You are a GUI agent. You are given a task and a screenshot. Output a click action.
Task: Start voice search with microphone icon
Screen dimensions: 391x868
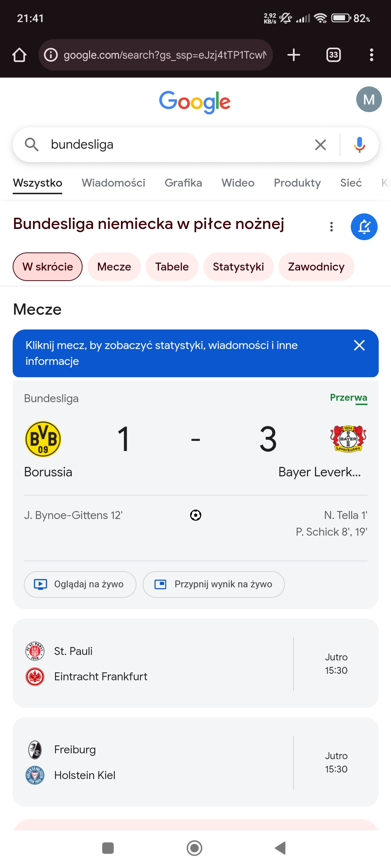[x=359, y=145]
